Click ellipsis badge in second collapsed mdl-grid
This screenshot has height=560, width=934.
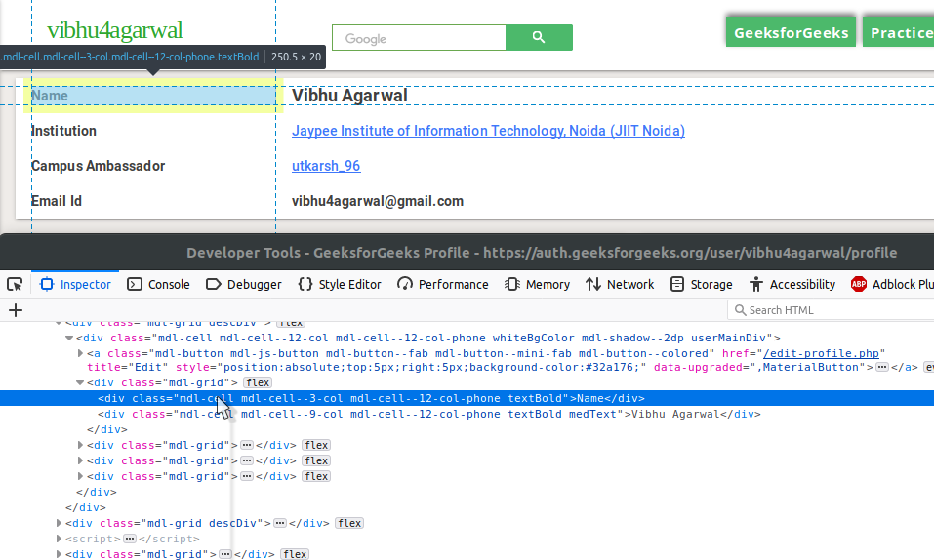click(247, 460)
